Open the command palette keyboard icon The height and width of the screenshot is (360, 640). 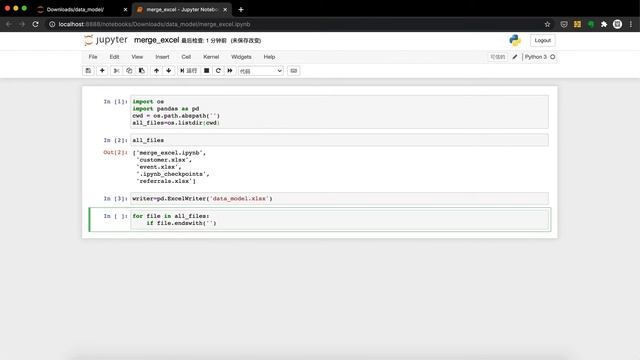(293, 71)
